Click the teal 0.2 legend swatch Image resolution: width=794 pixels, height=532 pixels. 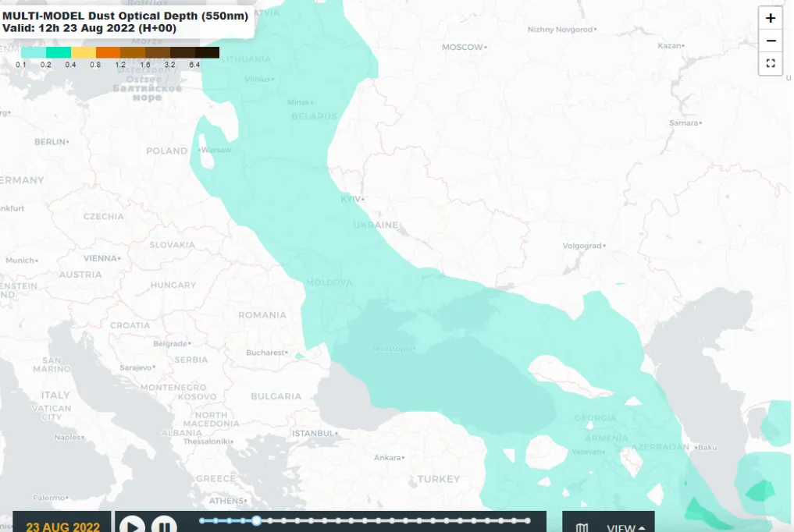[x=59, y=52]
